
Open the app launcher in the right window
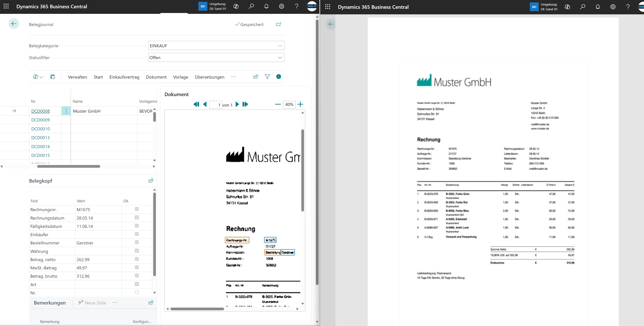[328, 7]
